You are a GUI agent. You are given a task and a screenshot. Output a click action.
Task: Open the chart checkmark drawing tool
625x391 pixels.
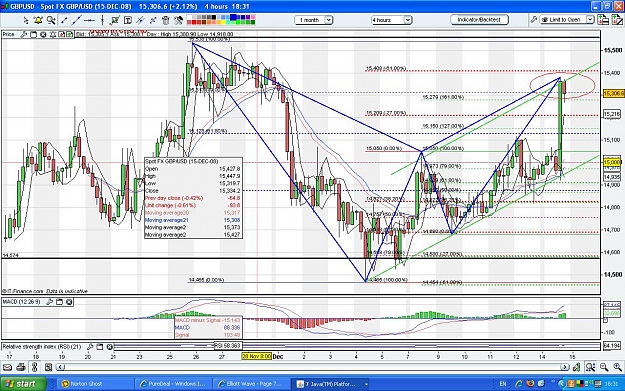[115, 20]
